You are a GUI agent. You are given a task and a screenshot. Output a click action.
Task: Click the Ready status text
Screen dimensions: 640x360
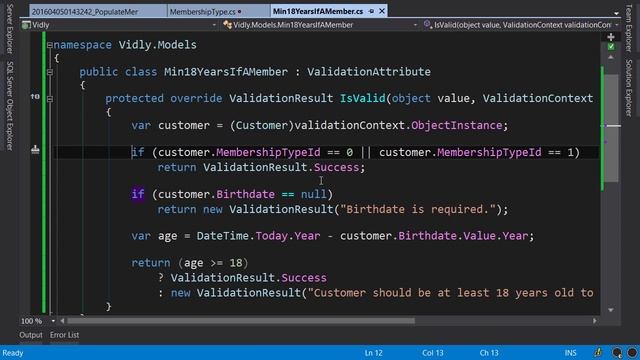coord(13,353)
